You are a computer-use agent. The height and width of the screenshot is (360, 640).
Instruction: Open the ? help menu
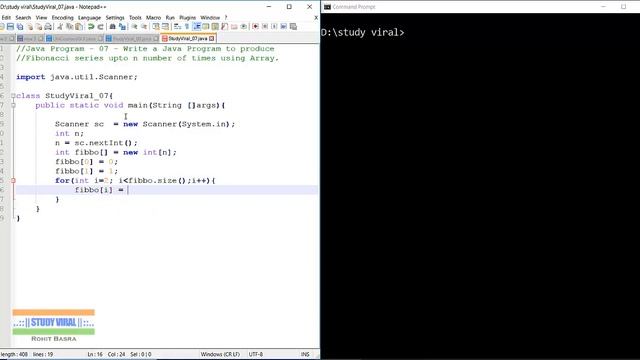coord(226,18)
